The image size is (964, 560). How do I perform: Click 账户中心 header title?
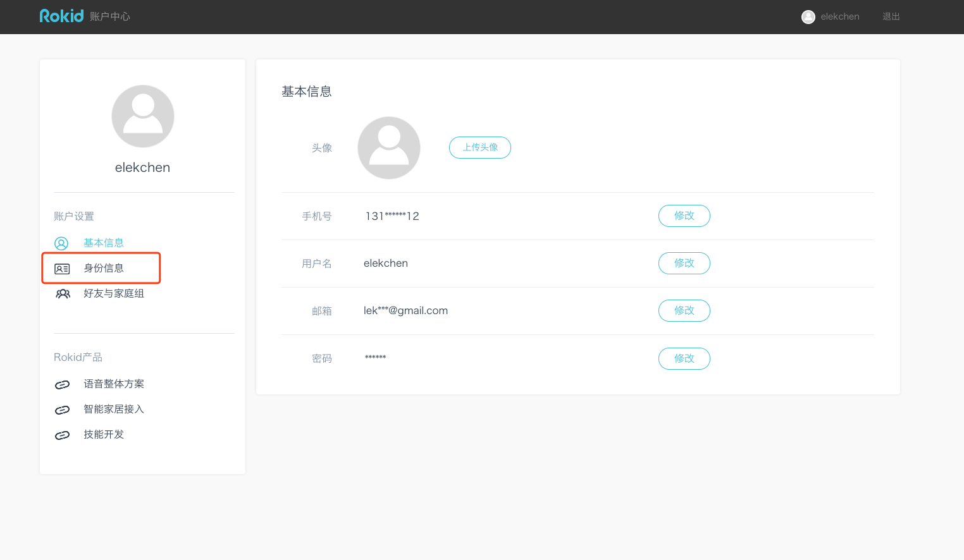(x=110, y=16)
